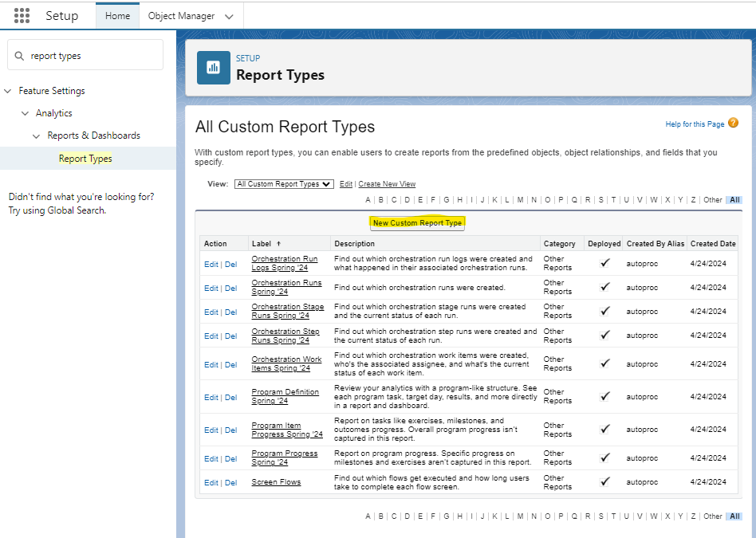
Task: Delete the Orchestration Runs Spring '24 row
Action: (231, 289)
